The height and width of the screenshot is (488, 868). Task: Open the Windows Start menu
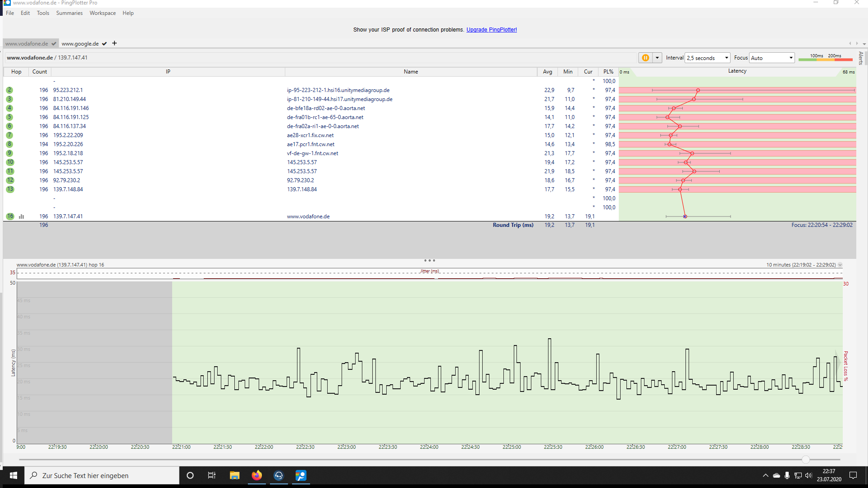pos(13,475)
